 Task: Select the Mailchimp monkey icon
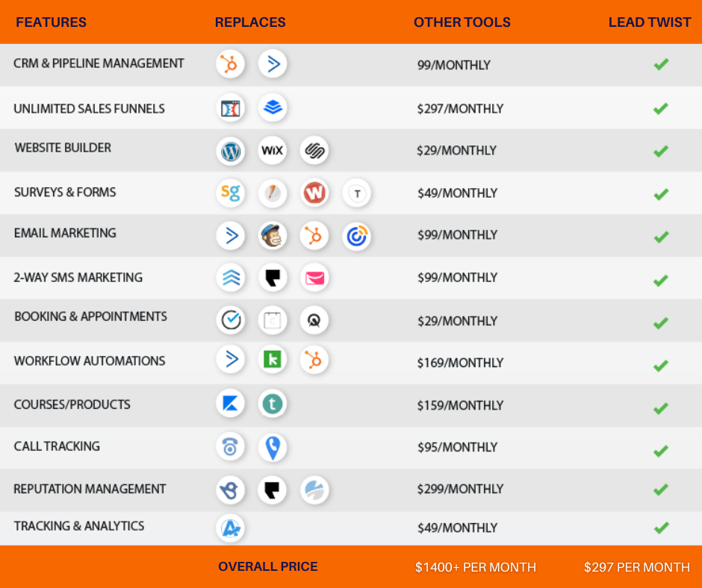273,236
